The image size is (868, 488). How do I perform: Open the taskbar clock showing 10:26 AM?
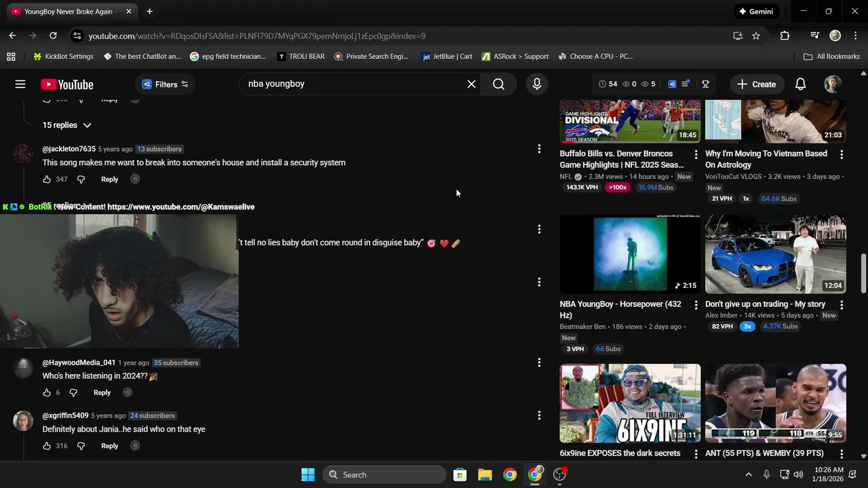[x=829, y=474]
